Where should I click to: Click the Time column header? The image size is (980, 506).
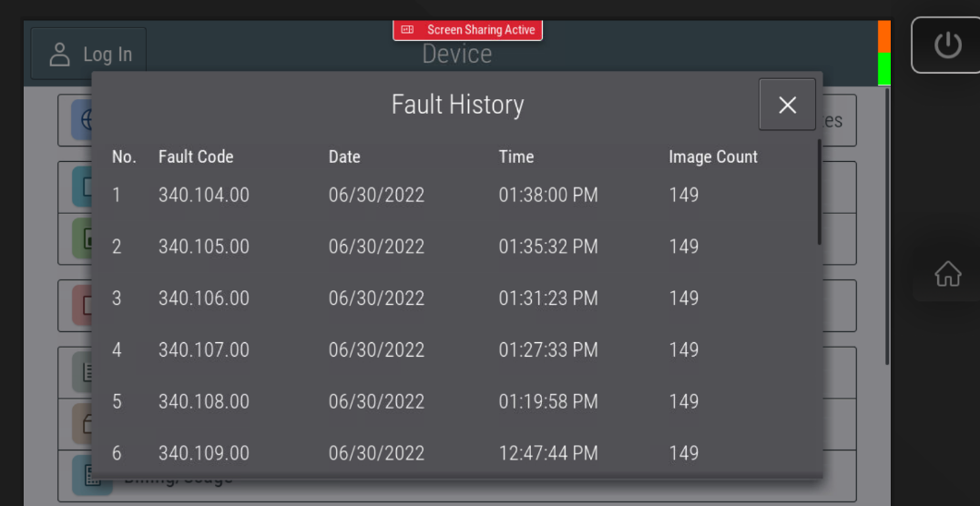(516, 157)
